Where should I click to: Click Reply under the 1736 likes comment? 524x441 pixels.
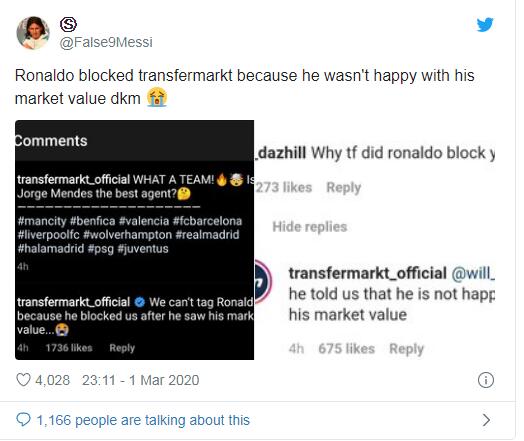click(122, 348)
